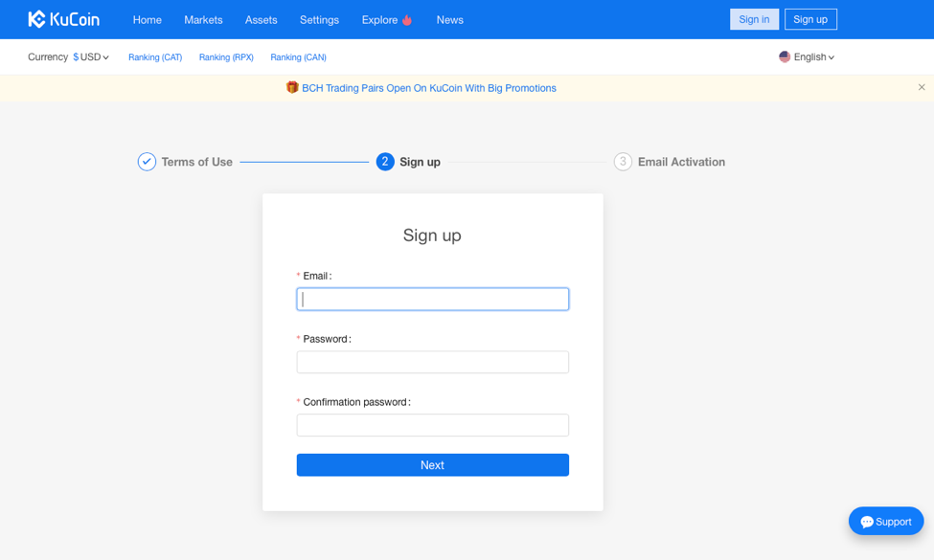The width and height of the screenshot is (934, 560).
Task: Click the US flag icon
Action: (x=785, y=56)
